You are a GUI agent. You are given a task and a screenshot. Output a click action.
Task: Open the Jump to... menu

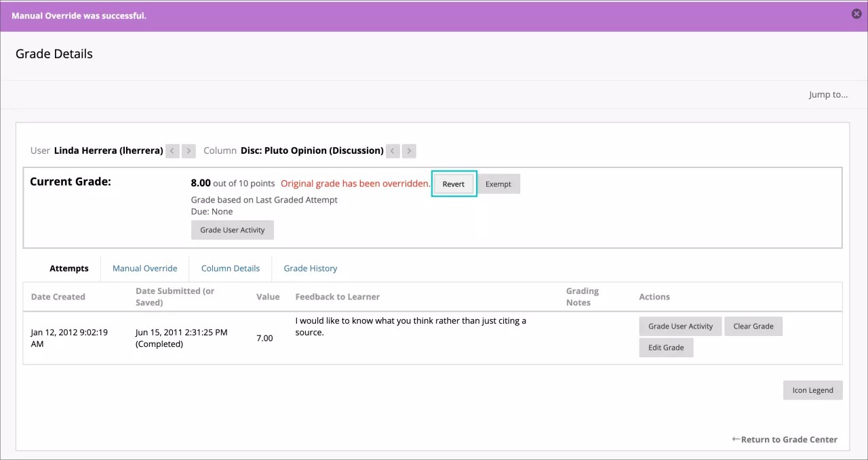click(827, 95)
